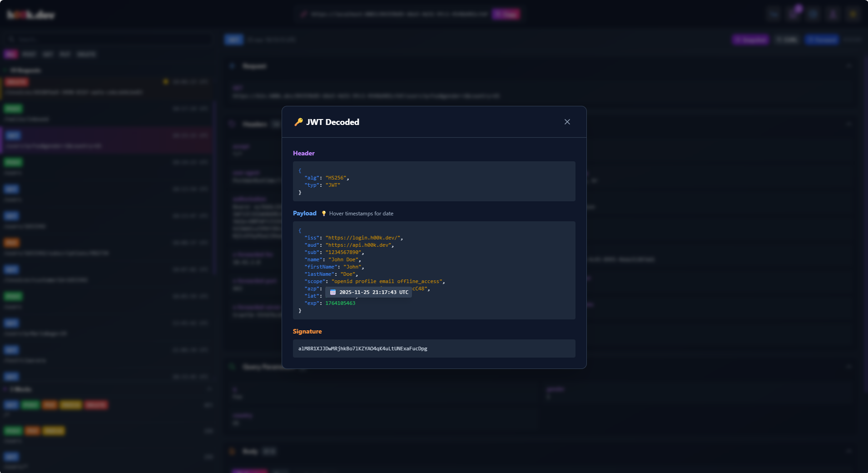
Task: Click the lightbulb hint icon next to Payload
Action: coord(323,213)
